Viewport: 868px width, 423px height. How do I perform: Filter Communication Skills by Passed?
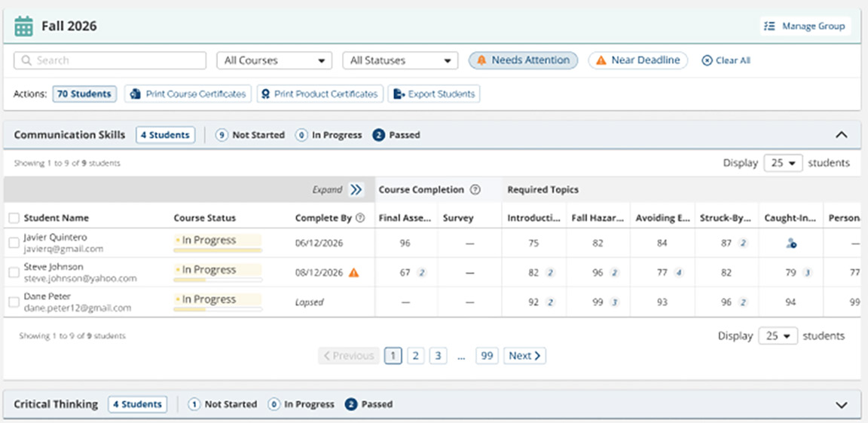(x=396, y=135)
